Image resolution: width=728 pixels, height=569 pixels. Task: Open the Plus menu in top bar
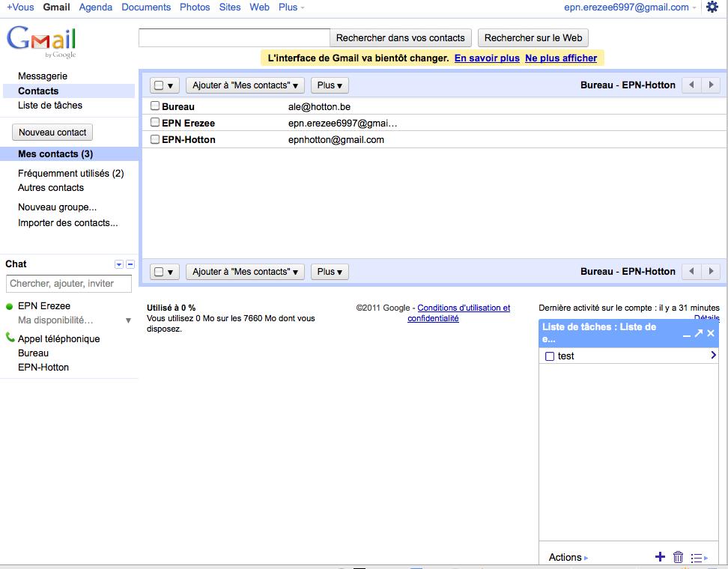(291, 7)
